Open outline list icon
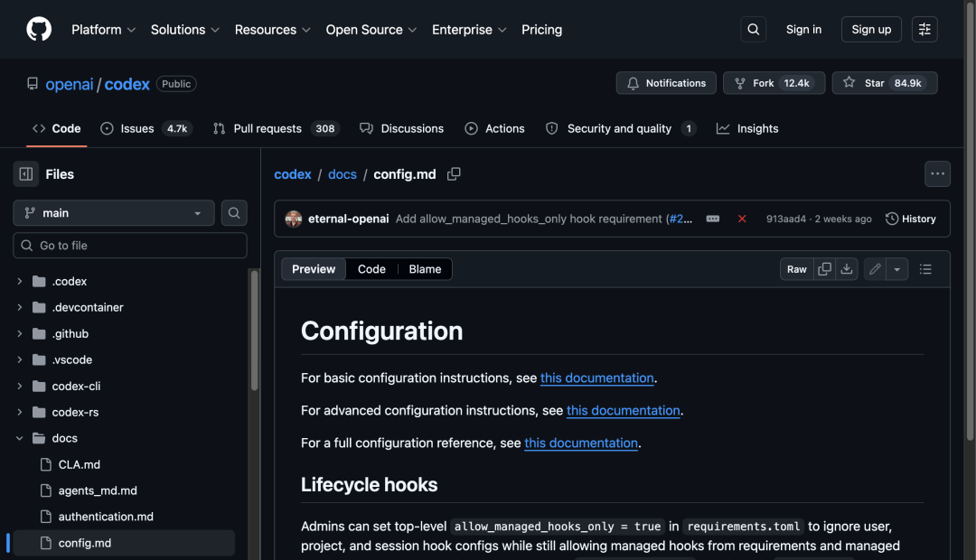 pos(925,269)
